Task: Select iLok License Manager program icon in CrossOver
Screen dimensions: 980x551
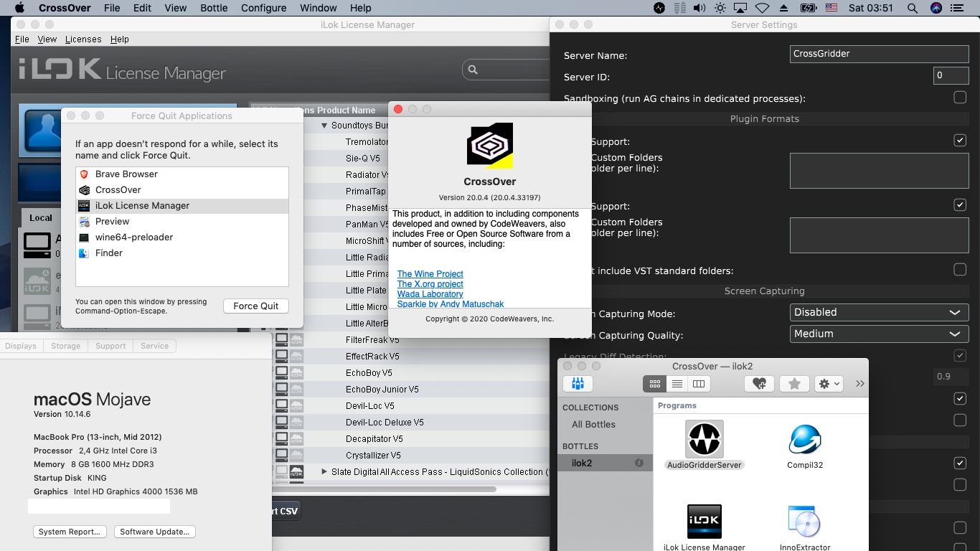Action: [705, 522]
